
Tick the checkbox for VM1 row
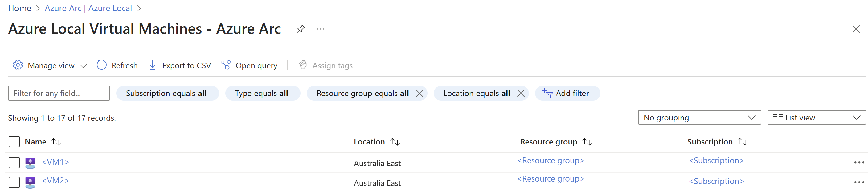pyautogui.click(x=14, y=163)
